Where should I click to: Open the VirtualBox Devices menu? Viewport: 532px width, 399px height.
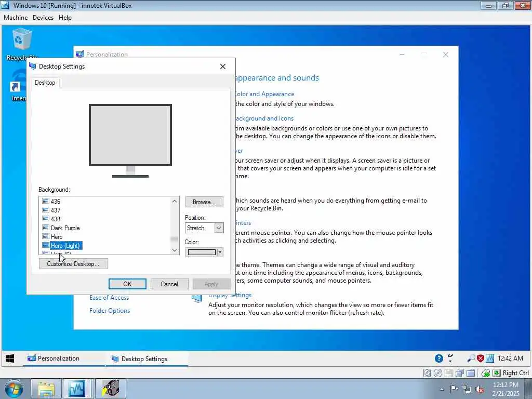[43, 18]
